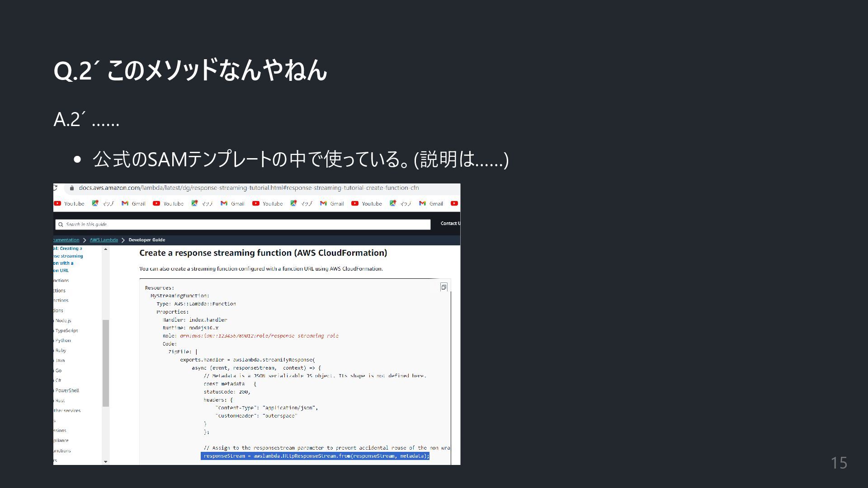Screen dimensions: 868x488
Task: Open the leftmost Gmail bookmark
Action: 133,204
